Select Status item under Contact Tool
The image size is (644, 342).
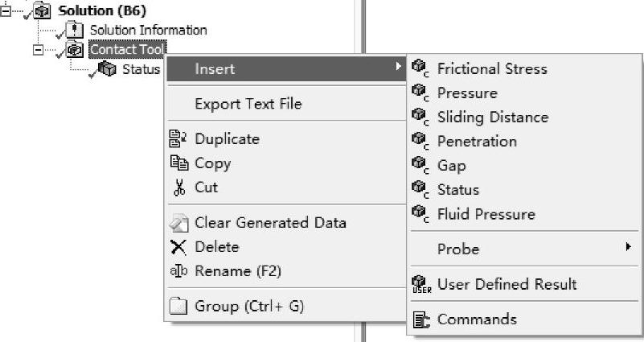(x=142, y=69)
